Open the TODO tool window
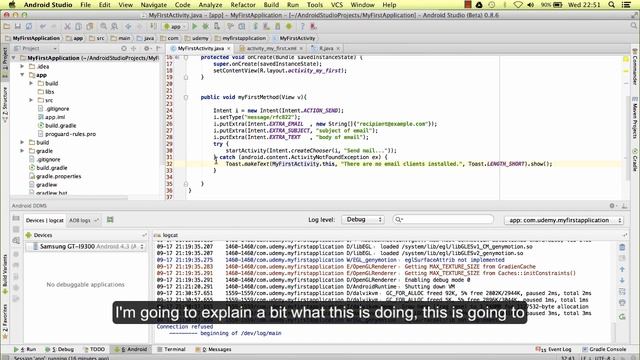640x360 pixels. click(94, 349)
